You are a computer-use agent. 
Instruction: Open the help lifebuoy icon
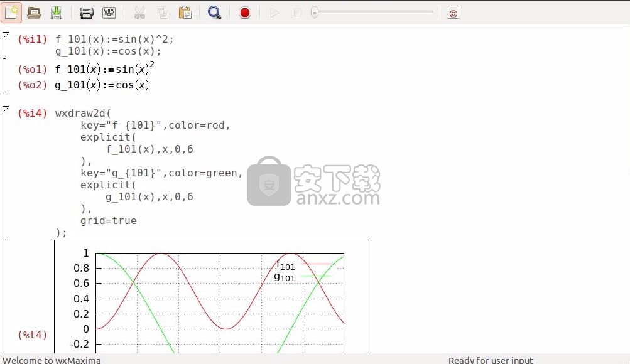[x=453, y=13]
